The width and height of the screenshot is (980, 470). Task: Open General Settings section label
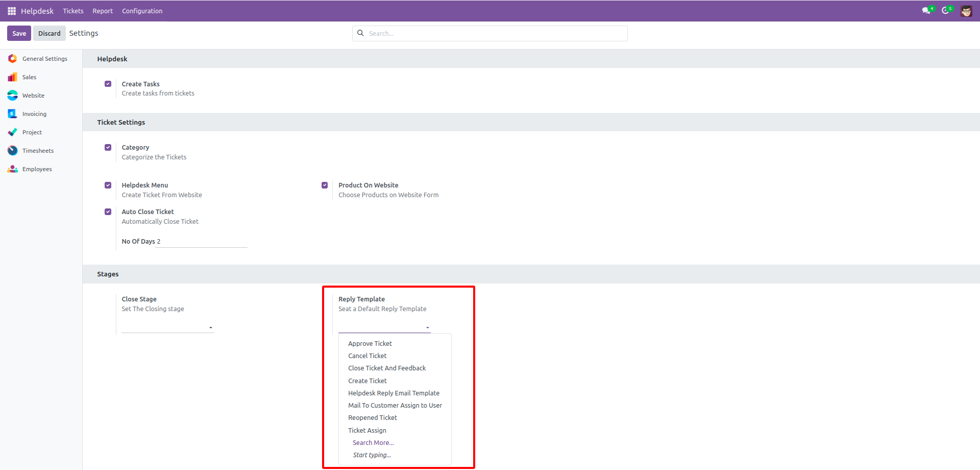[45, 59]
